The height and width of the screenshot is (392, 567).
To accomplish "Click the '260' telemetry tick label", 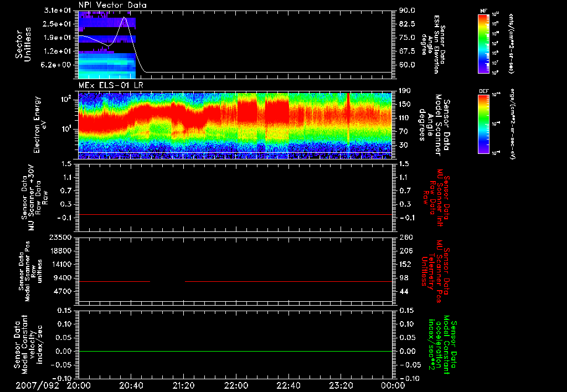I will click(x=406, y=237).
